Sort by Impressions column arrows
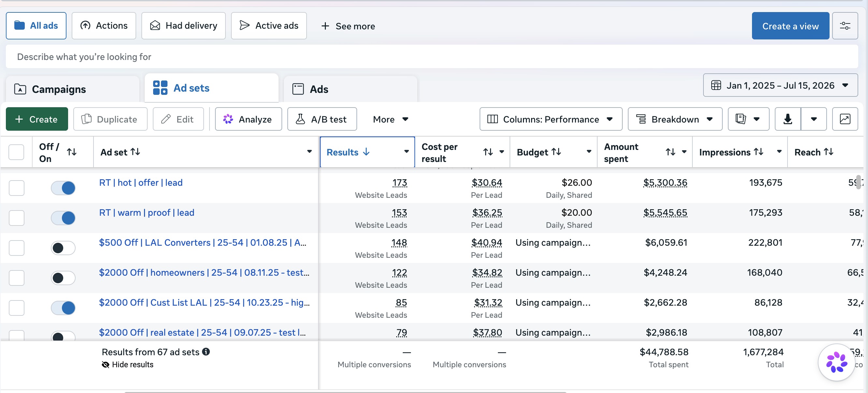This screenshot has height=393, width=868. click(x=759, y=152)
